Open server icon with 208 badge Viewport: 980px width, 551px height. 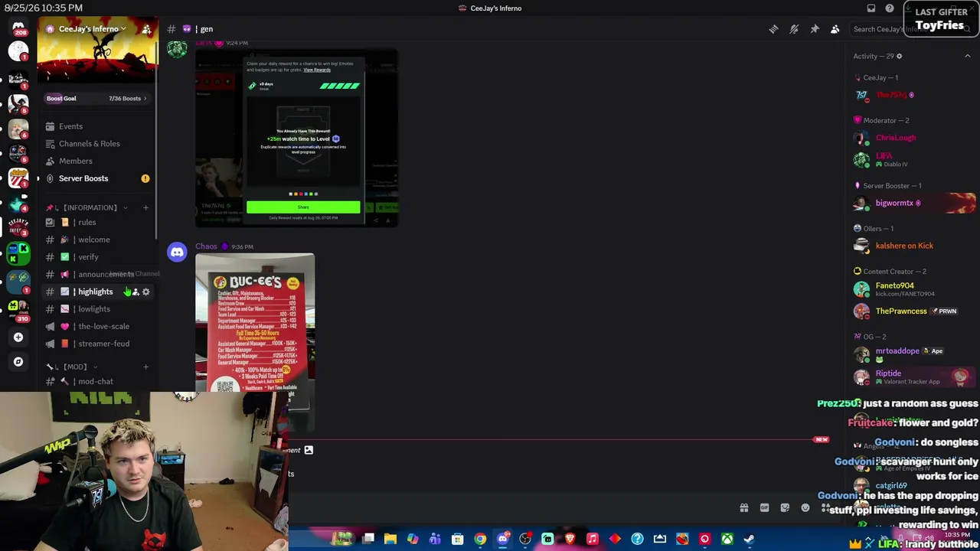coord(18,28)
